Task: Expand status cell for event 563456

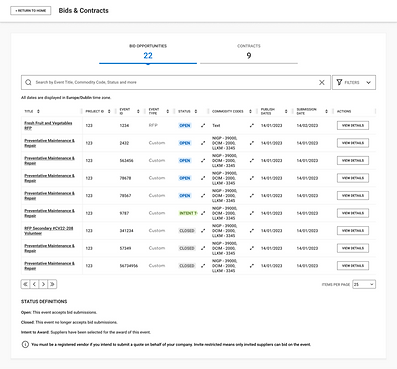Action: [x=203, y=161]
